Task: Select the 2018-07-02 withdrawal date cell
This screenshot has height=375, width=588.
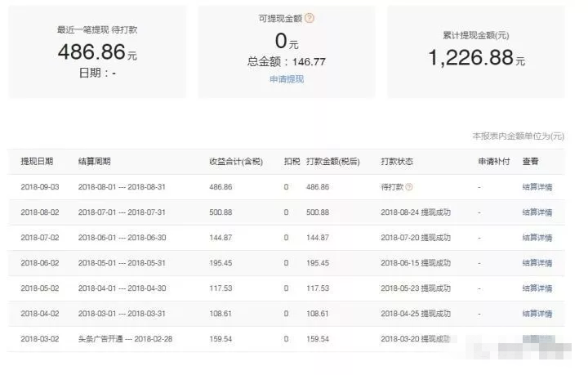Action: (40, 238)
